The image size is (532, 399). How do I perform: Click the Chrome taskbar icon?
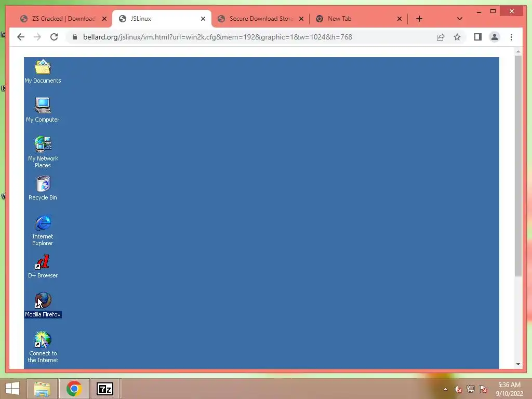(74, 389)
